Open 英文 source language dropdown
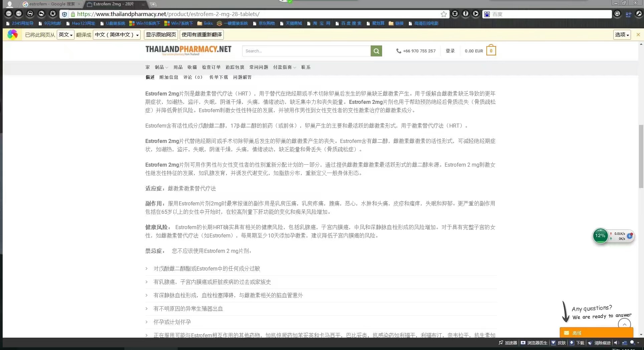Screen dimensions: 644x350 [65, 35]
